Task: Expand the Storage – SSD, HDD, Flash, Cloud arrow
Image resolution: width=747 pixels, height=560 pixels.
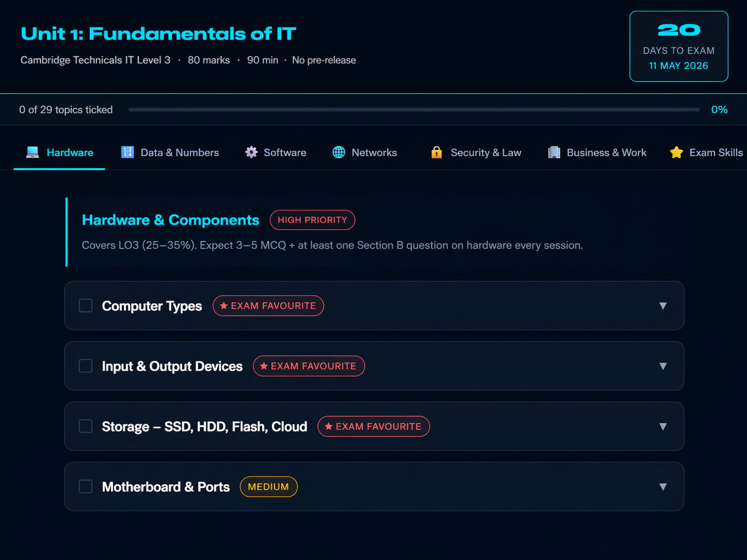Action: point(663,426)
